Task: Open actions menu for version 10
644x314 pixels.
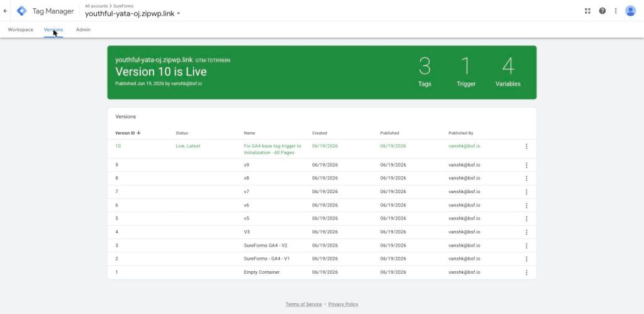Action: [526, 147]
